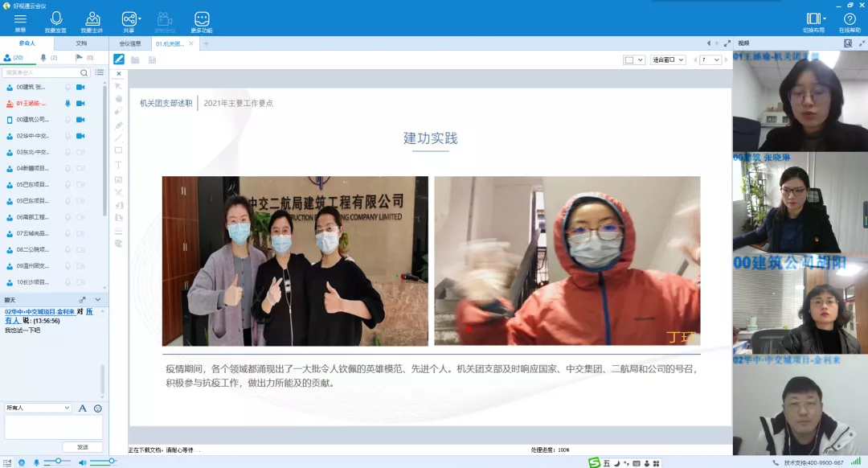
Task: Turn off camera for 00建筑 张晓琳
Action: pos(81,87)
